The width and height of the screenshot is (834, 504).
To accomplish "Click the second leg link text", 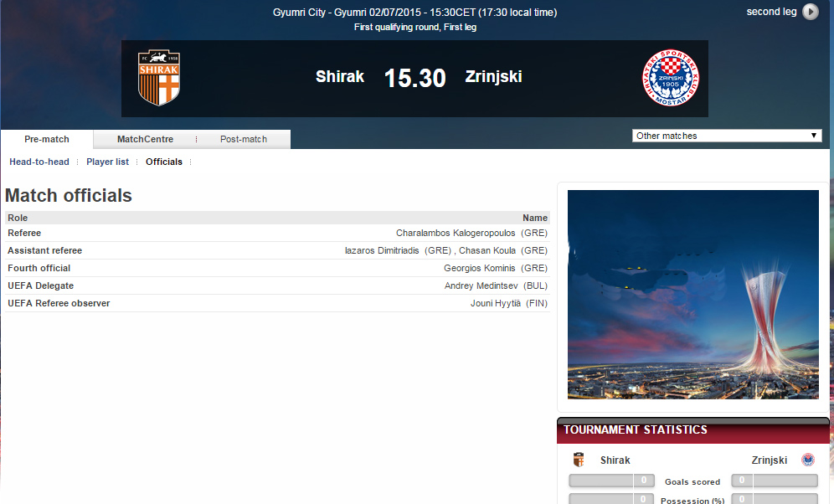I will pyautogui.click(x=770, y=12).
